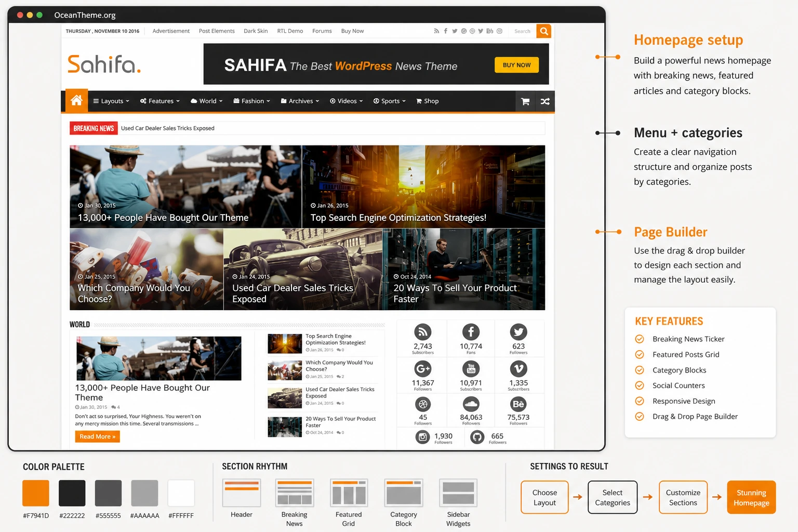This screenshot has width=798, height=532.
Task: Click the top bar Search field
Action: (x=523, y=31)
